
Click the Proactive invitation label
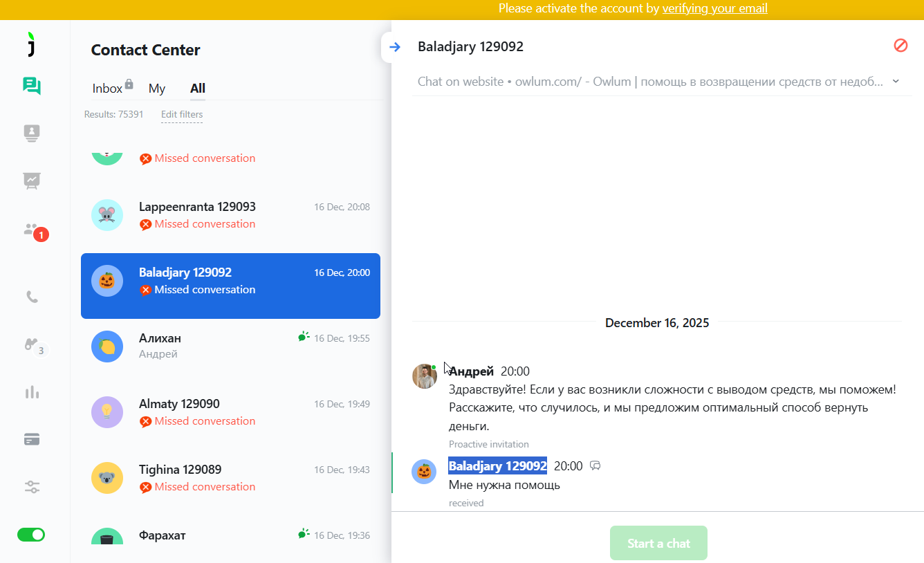tap(489, 444)
